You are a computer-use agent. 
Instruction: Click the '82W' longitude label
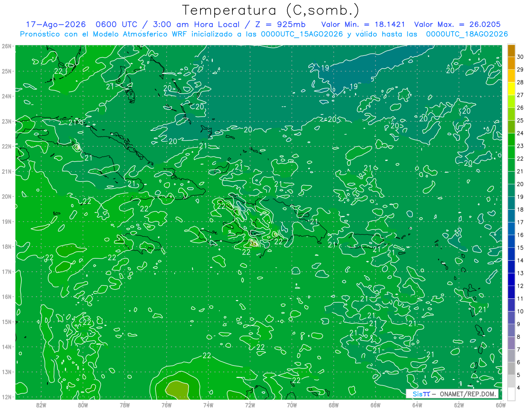[41, 404]
